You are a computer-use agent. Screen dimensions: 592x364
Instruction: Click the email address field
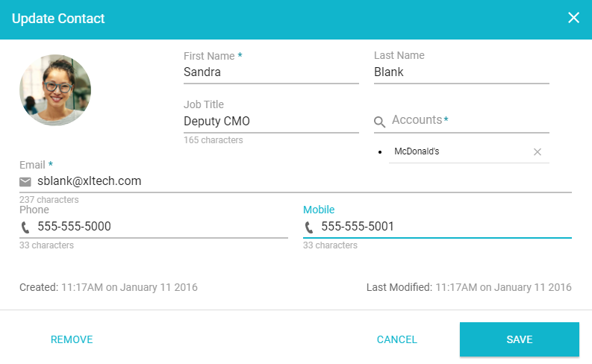(x=302, y=181)
